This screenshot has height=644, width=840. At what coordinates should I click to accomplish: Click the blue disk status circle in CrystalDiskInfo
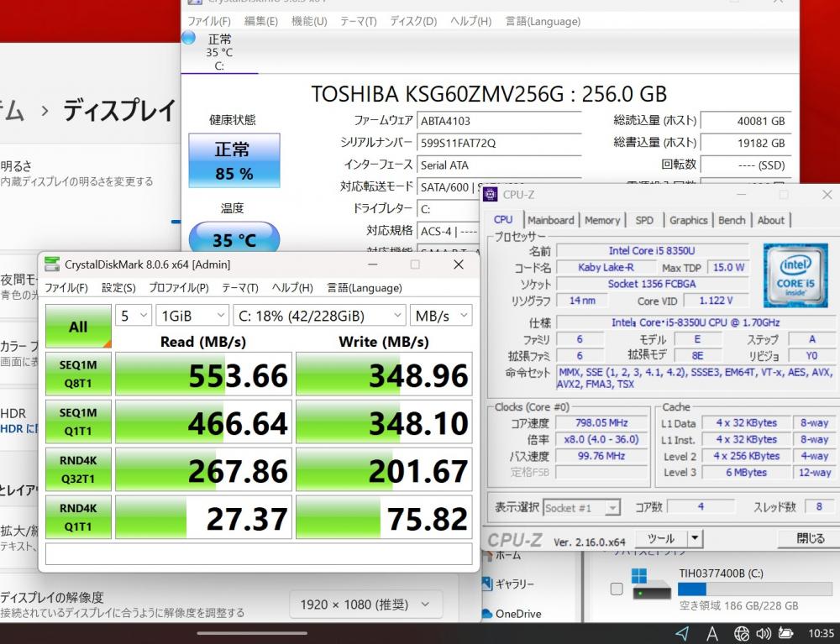click(188, 38)
